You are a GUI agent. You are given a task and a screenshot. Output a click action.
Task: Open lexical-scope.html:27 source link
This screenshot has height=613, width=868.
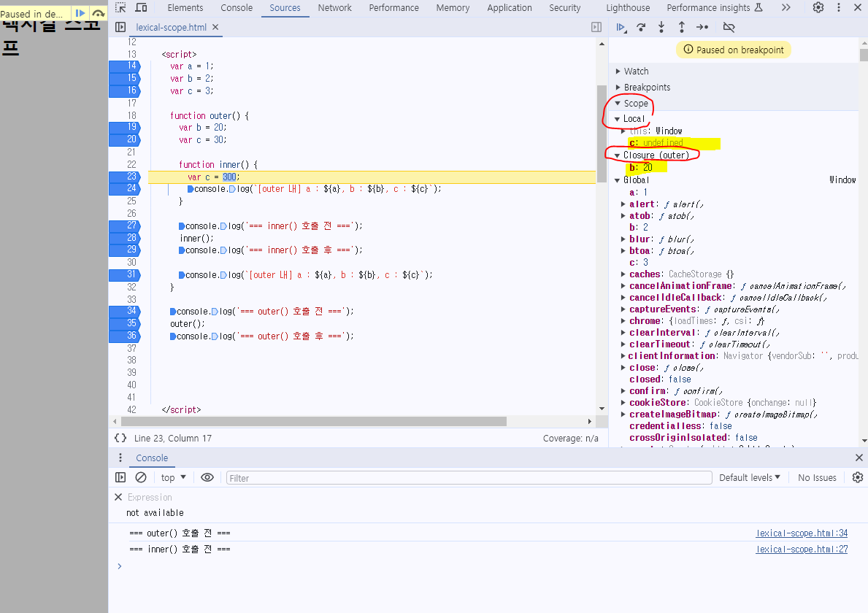pos(802,550)
